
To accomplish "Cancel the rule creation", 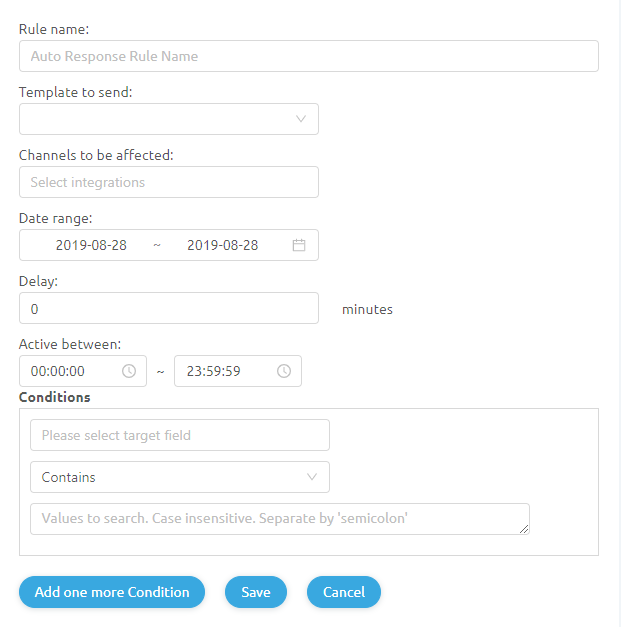I will point(343,592).
